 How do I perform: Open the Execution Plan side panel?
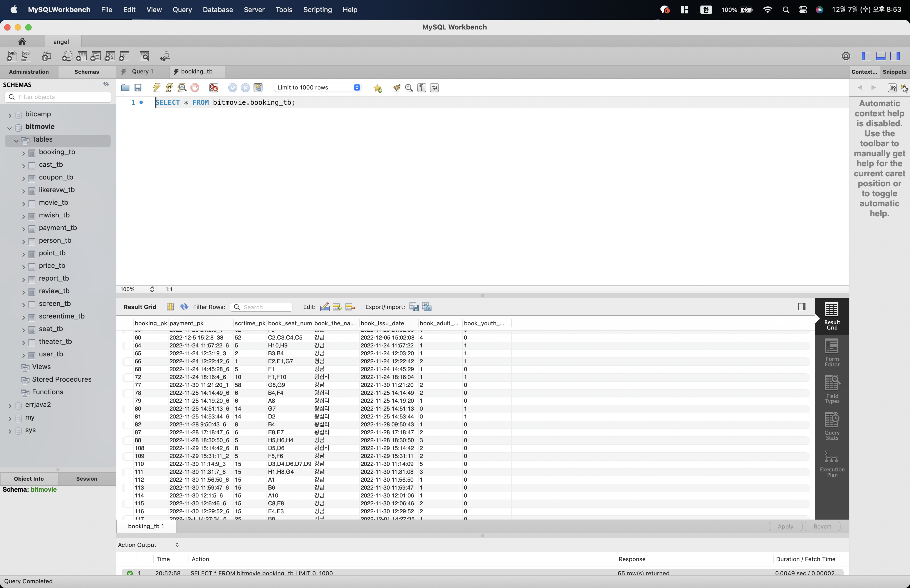832,464
